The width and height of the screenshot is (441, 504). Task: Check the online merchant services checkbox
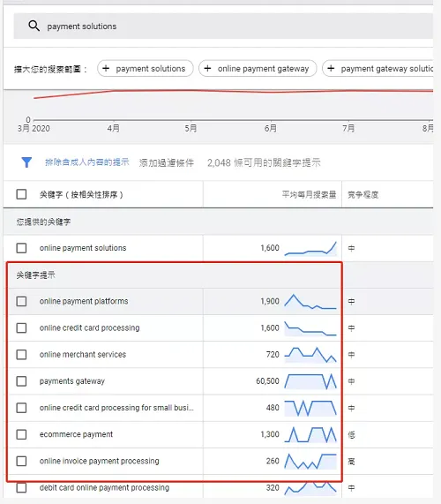click(21, 355)
